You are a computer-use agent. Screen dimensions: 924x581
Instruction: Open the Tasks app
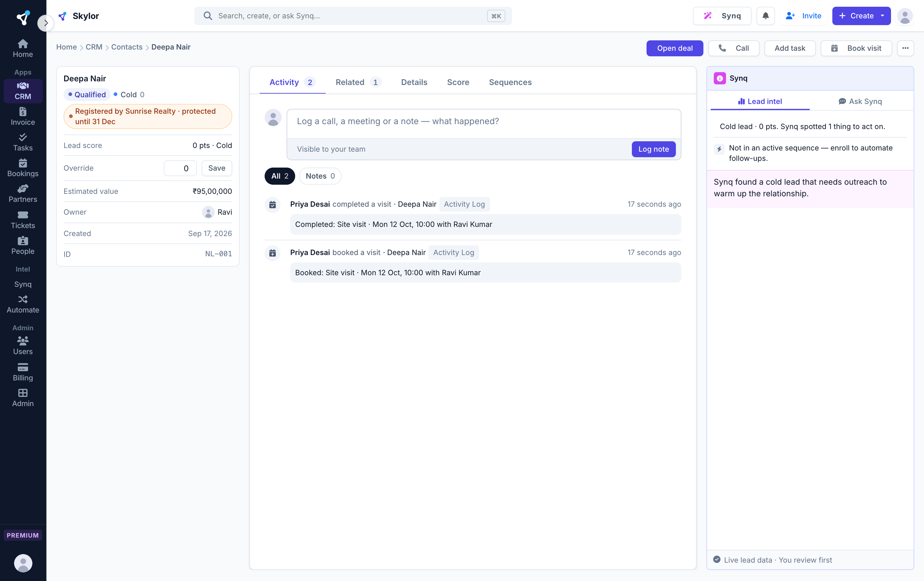[23, 142]
